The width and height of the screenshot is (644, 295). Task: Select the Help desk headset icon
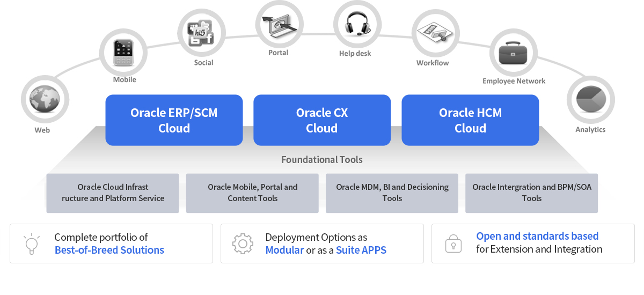click(x=357, y=24)
